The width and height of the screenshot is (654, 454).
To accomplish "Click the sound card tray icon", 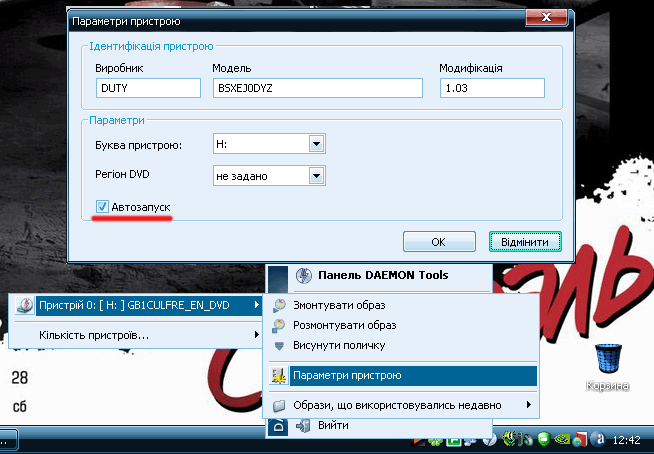I will [x=509, y=439].
